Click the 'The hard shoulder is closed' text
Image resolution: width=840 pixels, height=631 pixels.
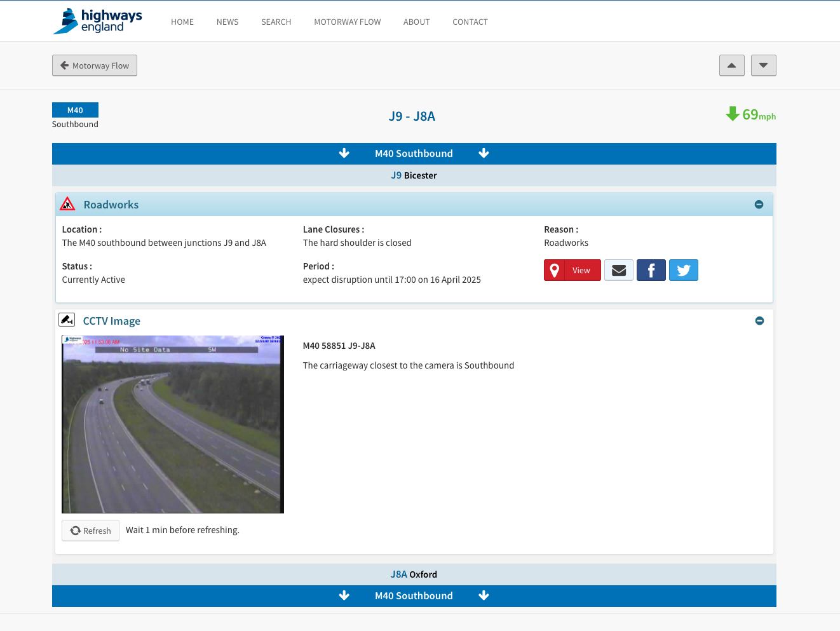pos(357,243)
